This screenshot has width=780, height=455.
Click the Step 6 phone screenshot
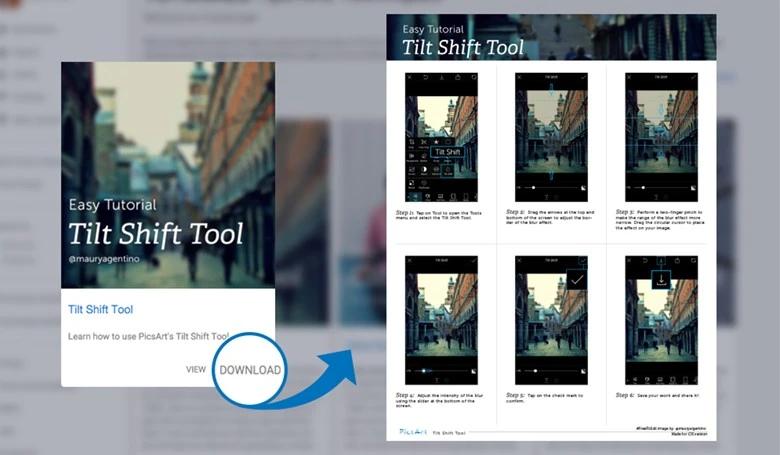coord(661,320)
